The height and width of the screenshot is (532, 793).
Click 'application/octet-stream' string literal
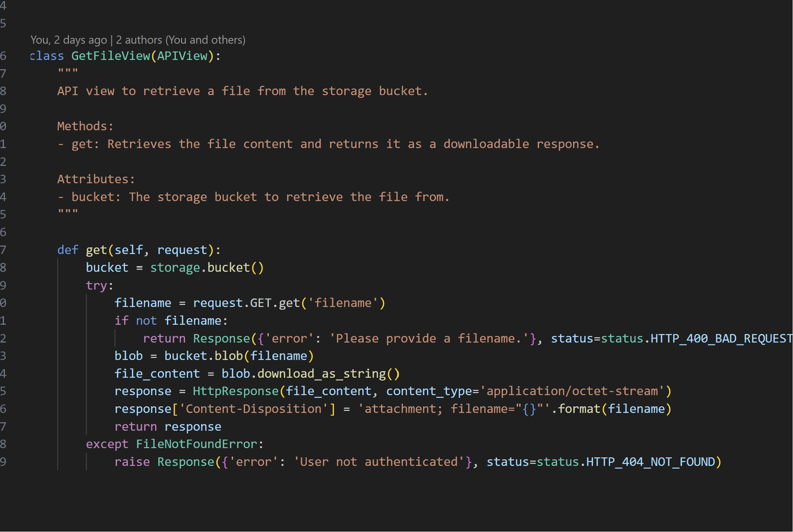point(572,391)
